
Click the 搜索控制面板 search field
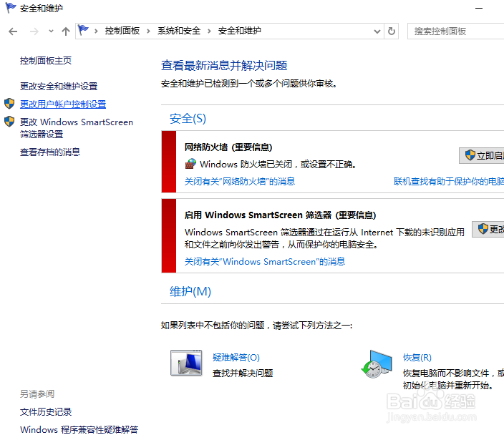point(455,31)
